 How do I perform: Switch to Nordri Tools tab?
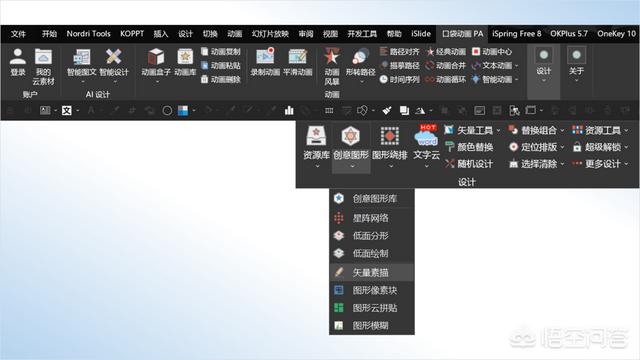coord(89,33)
